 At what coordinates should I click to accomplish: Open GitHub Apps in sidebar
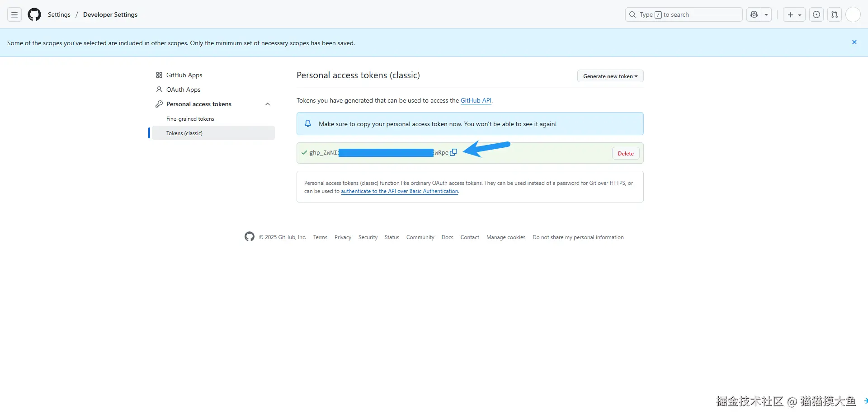(184, 75)
